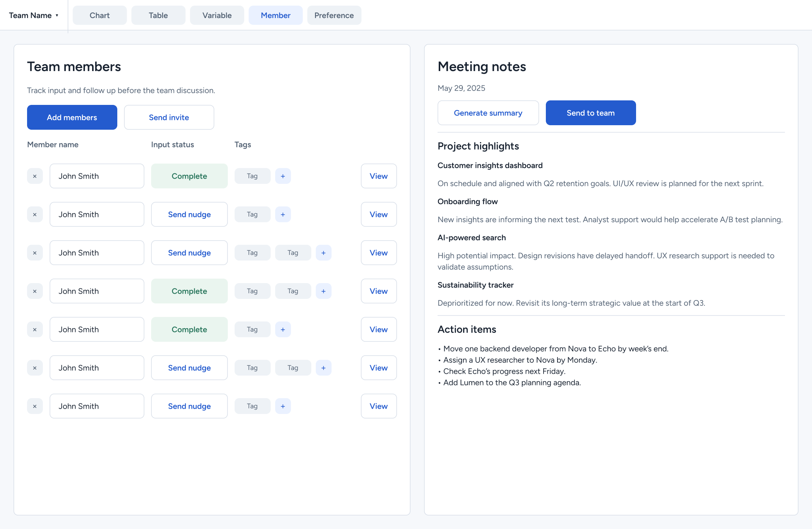
Task: Open View for the third member row
Action: (x=379, y=253)
